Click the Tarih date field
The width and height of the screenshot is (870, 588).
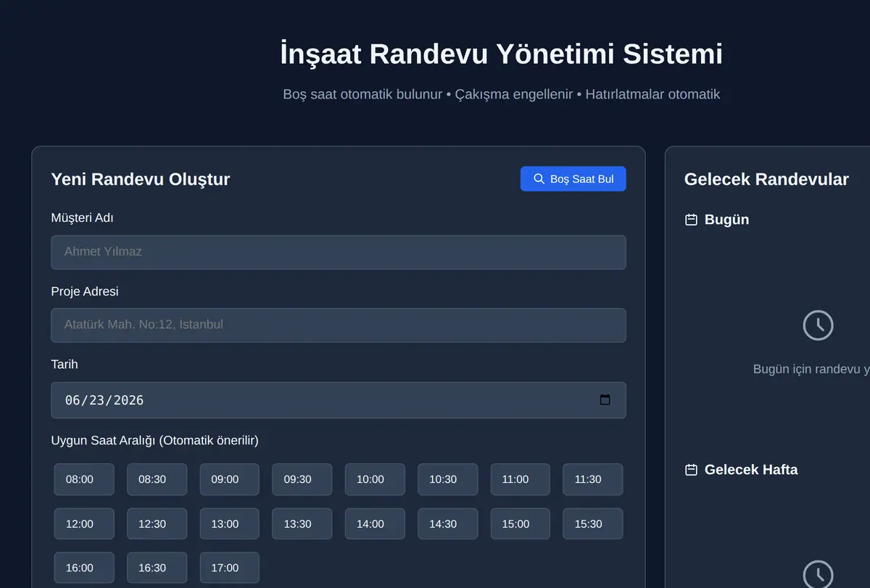click(339, 400)
